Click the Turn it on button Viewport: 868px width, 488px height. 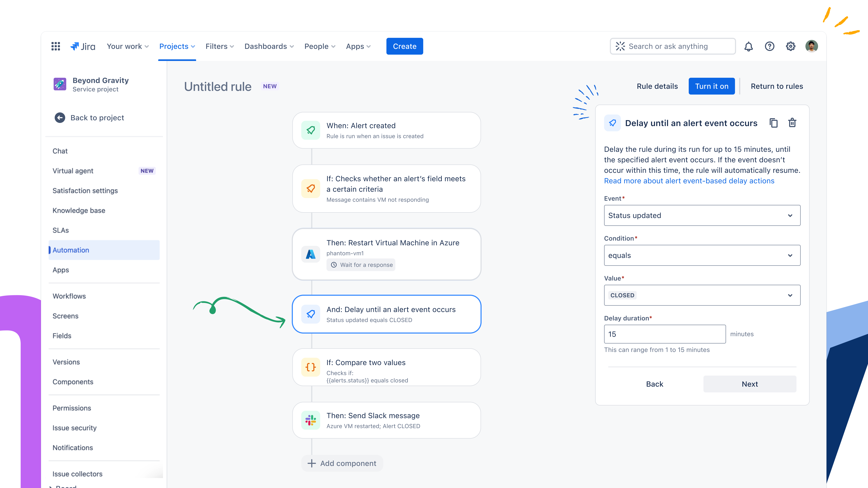712,86
